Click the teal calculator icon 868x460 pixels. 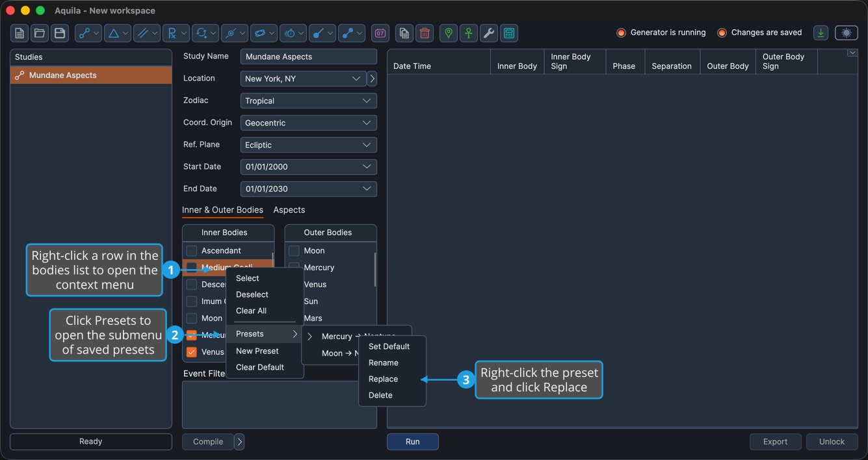coord(509,33)
